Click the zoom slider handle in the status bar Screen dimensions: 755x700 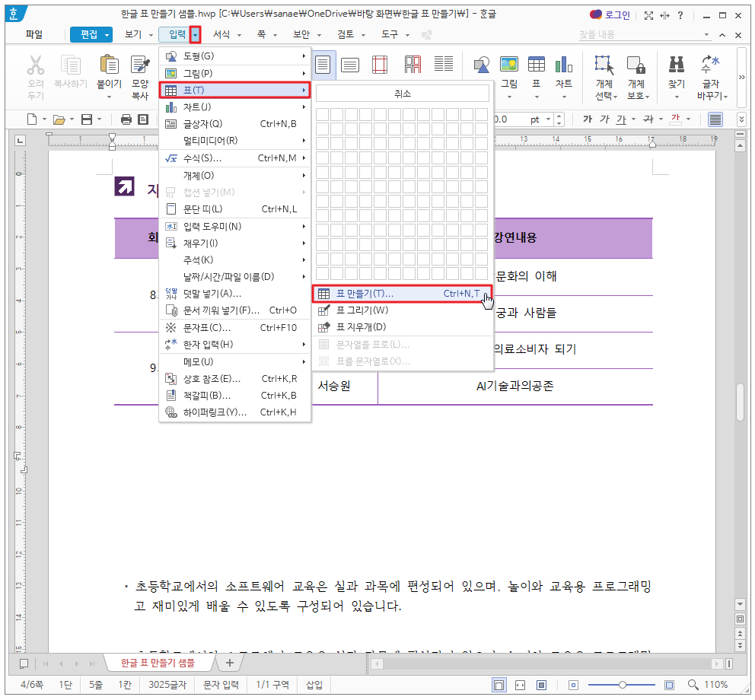pos(622,685)
